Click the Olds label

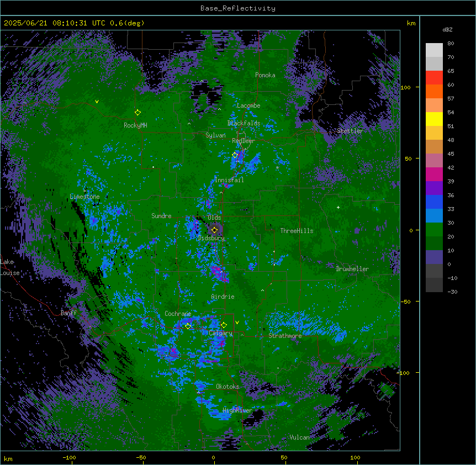tap(214, 218)
